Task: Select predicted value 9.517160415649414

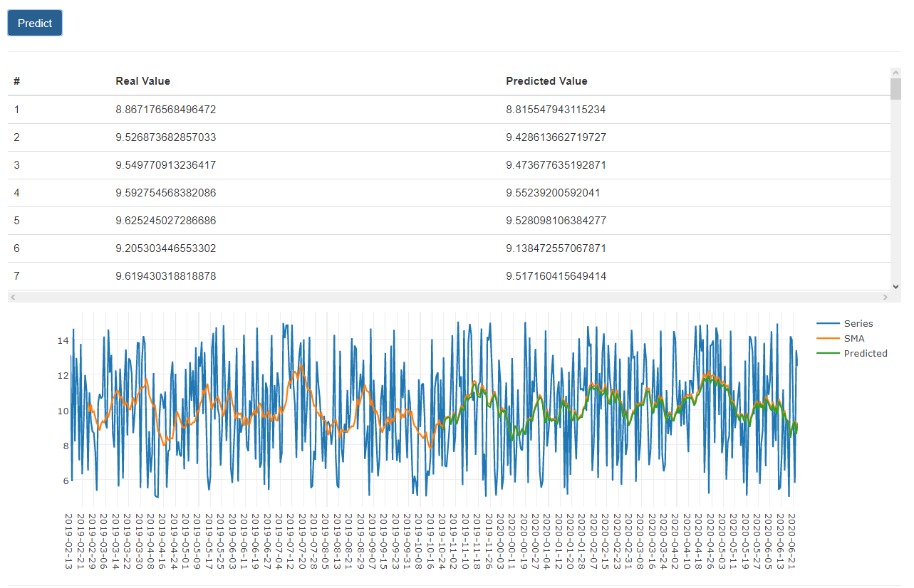Action: (556, 276)
